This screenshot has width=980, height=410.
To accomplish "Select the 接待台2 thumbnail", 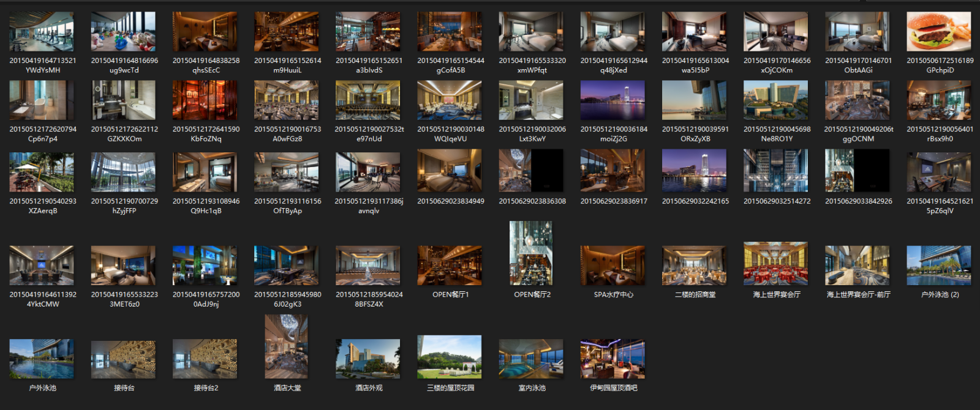I will (x=205, y=359).
